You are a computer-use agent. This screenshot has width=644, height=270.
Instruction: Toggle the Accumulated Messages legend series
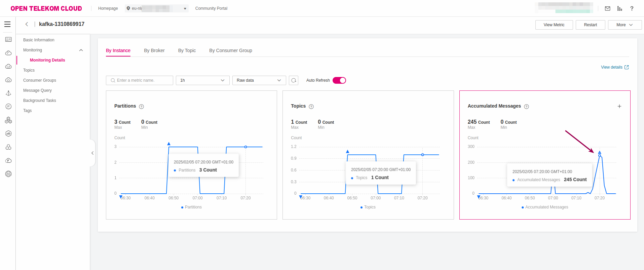544,207
